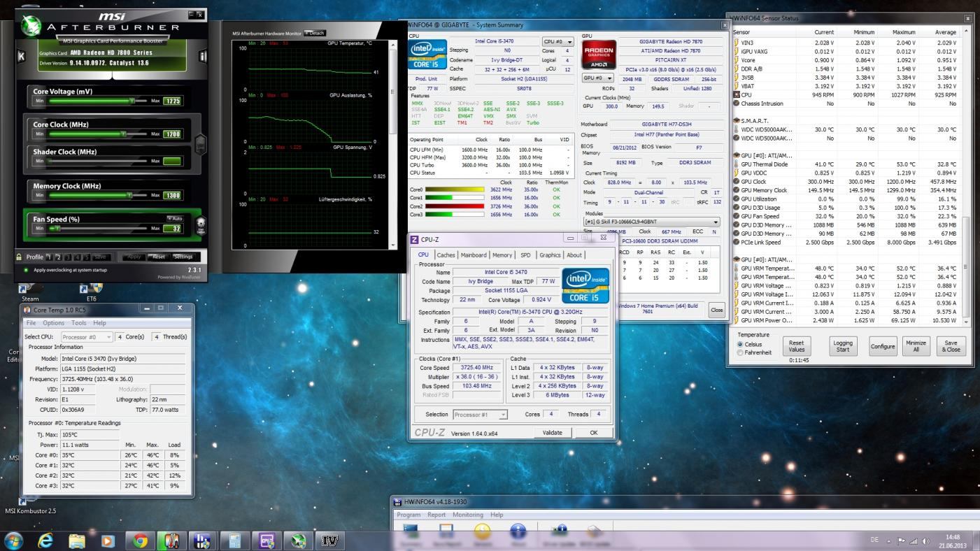Open Windows Explorer from the taskbar

77,541
